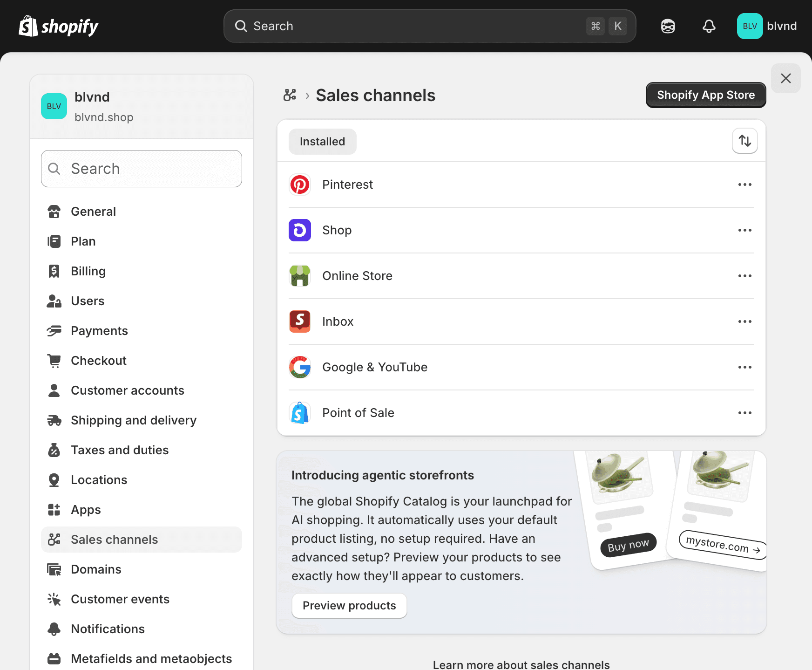Sort the installed channels list

point(745,141)
